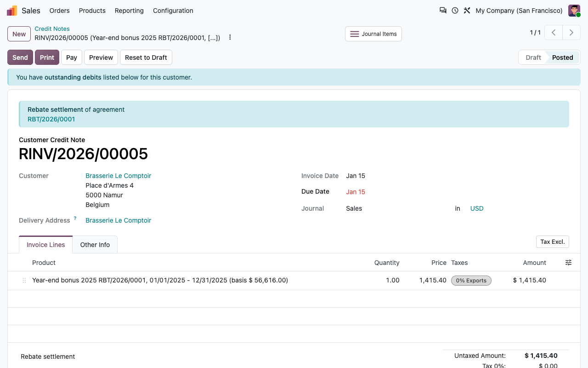The height and width of the screenshot is (368, 588).
Task: Open the Activities clock icon
Action: pos(455,11)
